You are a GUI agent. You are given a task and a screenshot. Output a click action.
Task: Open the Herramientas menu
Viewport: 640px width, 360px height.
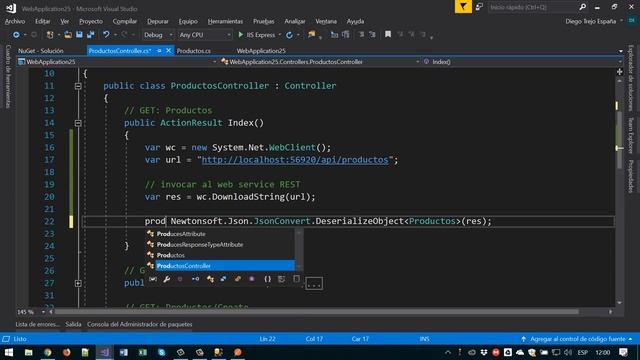point(225,21)
